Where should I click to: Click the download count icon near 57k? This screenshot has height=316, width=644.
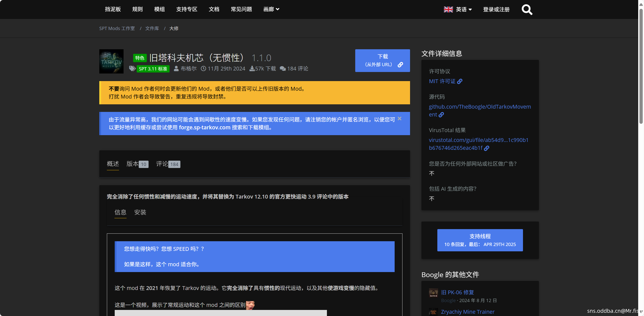click(x=252, y=68)
